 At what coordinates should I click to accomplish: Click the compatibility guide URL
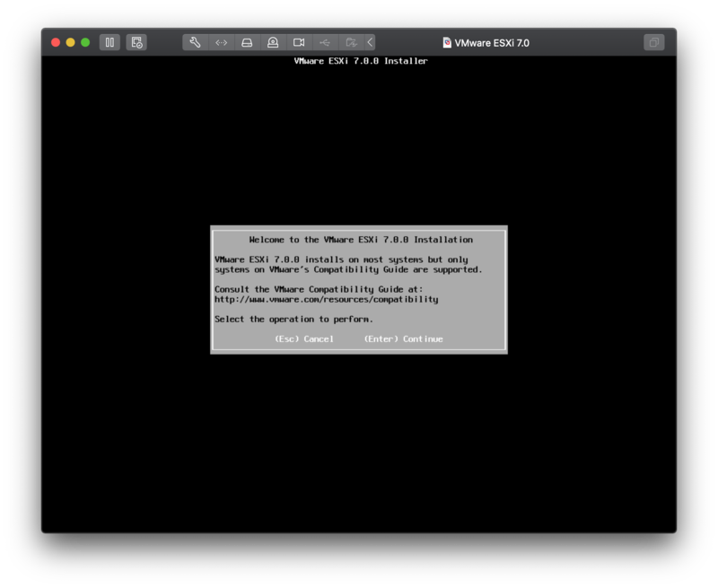[x=327, y=300]
